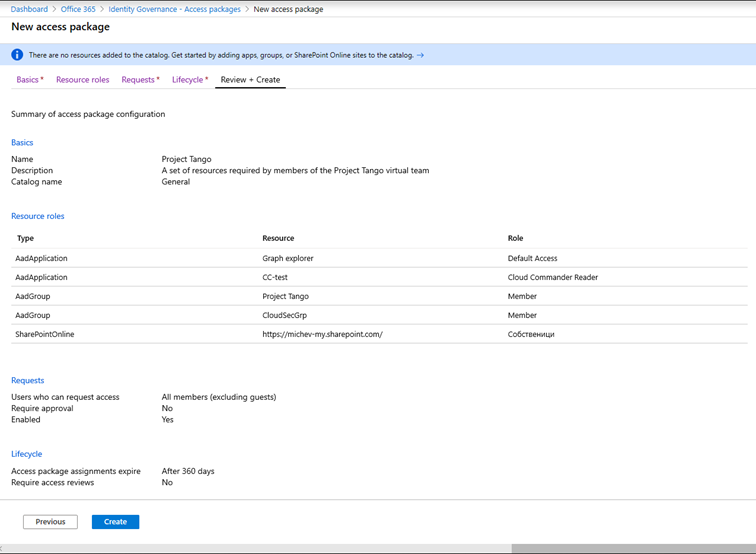
Task: Click the Require approval No value
Action: coord(167,408)
